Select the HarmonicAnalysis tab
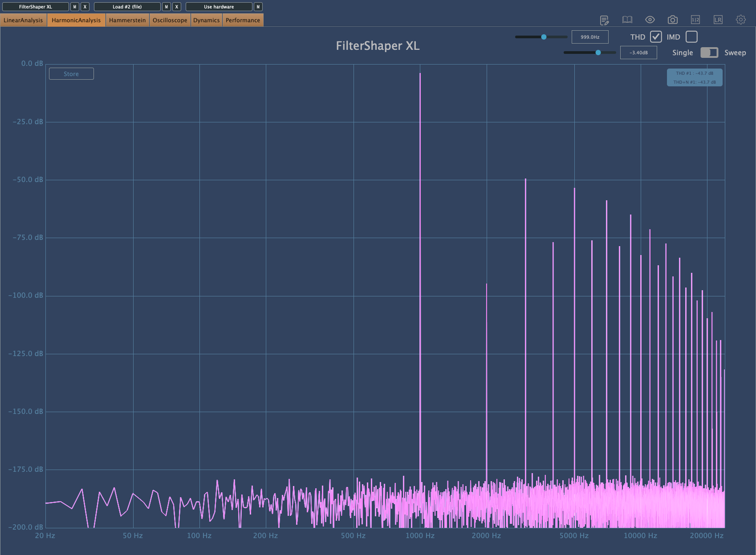Screen dimensions: 756x555 (x=76, y=20)
